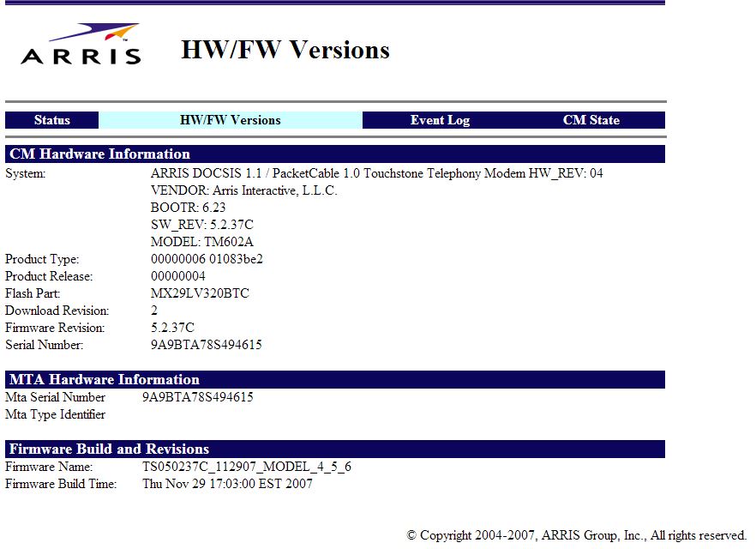Click the Product Type value '00000006 01083be2'
Viewport: 756px width, 549px height.
click(207, 259)
